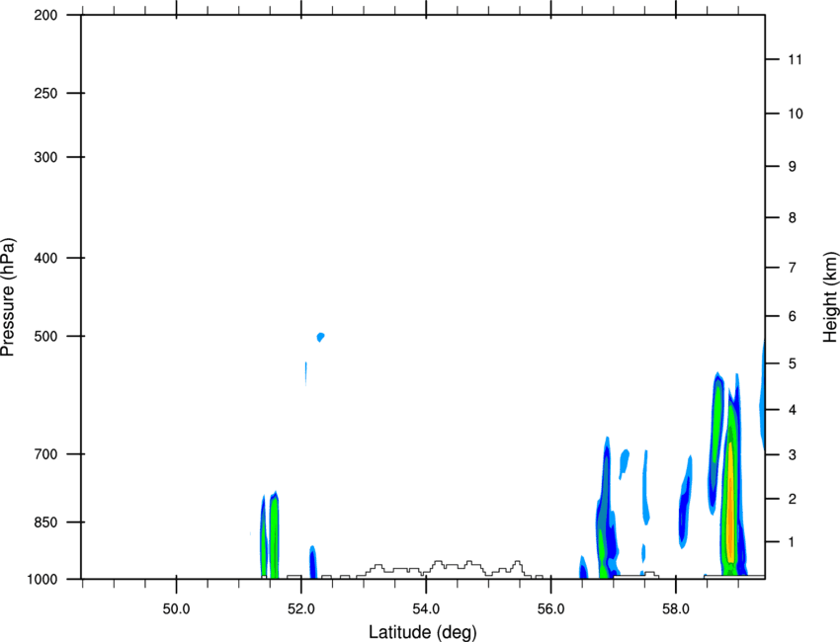Click height tick label 8

[x=792, y=217]
